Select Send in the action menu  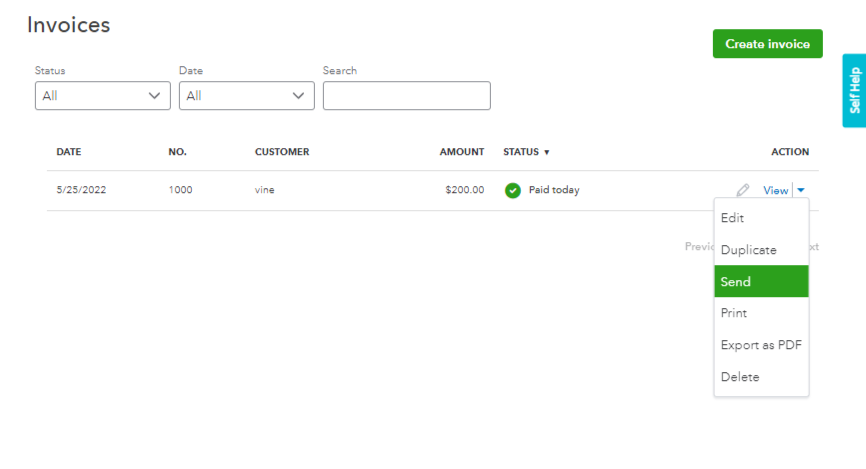(x=736, y=282)
